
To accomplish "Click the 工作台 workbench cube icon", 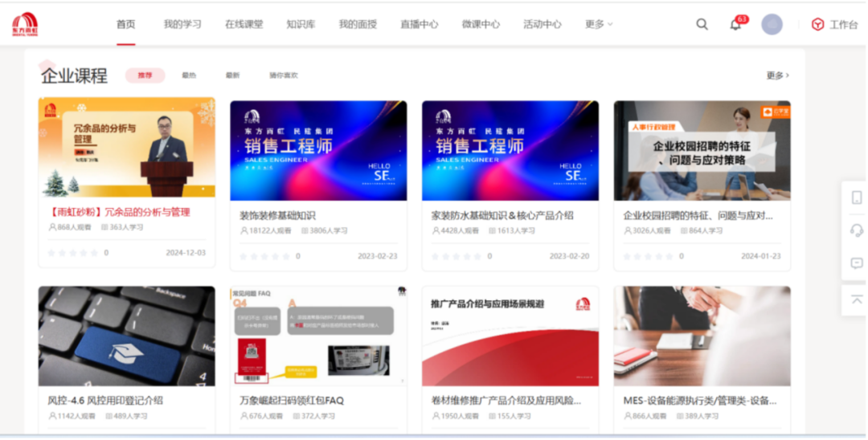I will coord(817,24).
